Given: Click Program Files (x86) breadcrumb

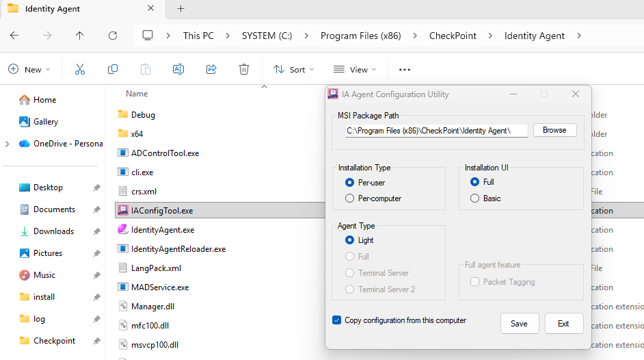Looking at the screenshot, I should pyautogui.click(x=360, y=36).
